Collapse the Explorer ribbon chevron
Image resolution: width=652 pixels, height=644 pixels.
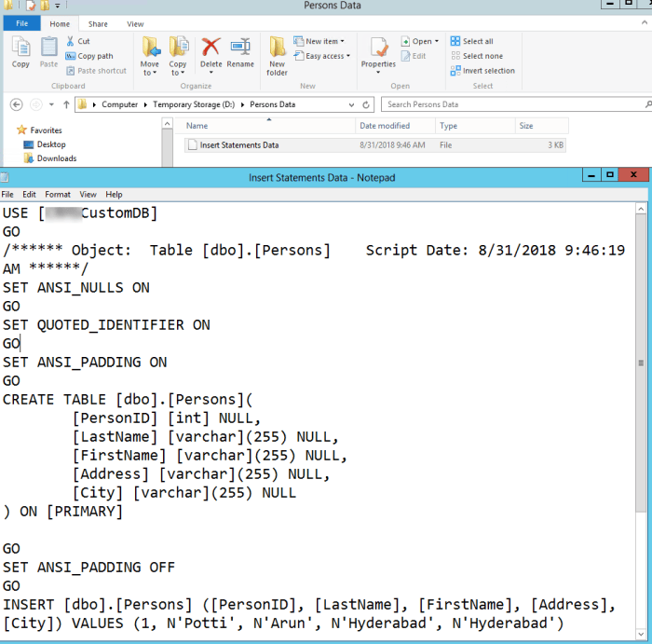tap(645, 23)
